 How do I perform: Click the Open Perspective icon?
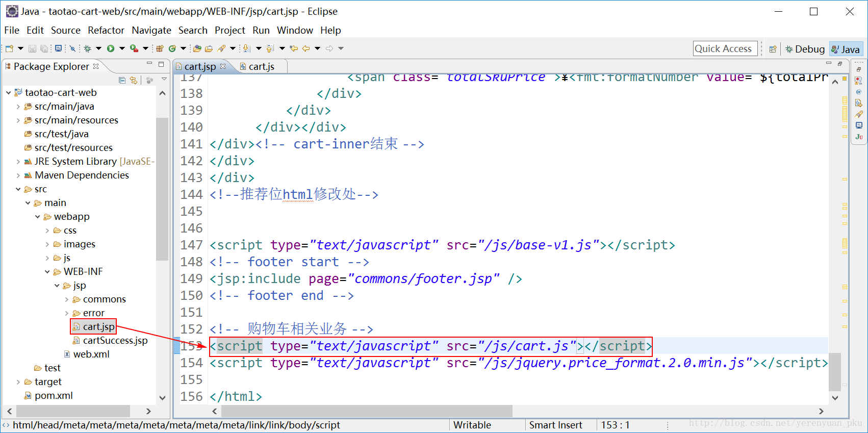(x=773, y=49)
